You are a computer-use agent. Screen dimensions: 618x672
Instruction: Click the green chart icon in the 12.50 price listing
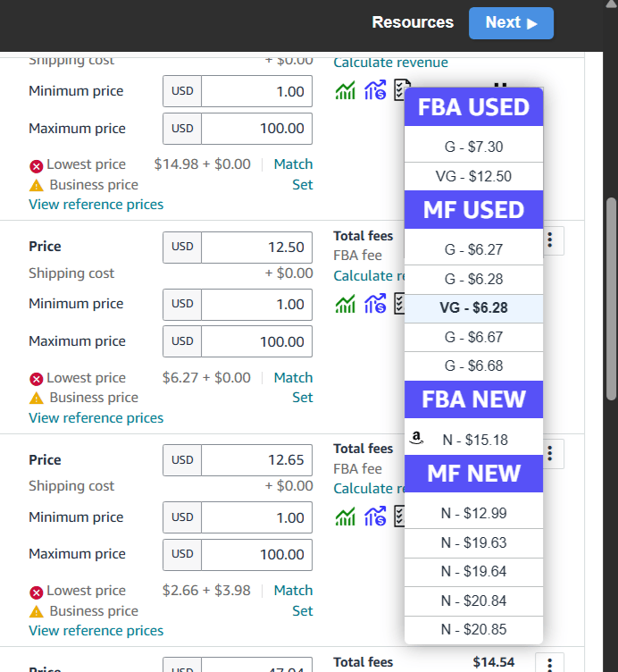[345, 305]
